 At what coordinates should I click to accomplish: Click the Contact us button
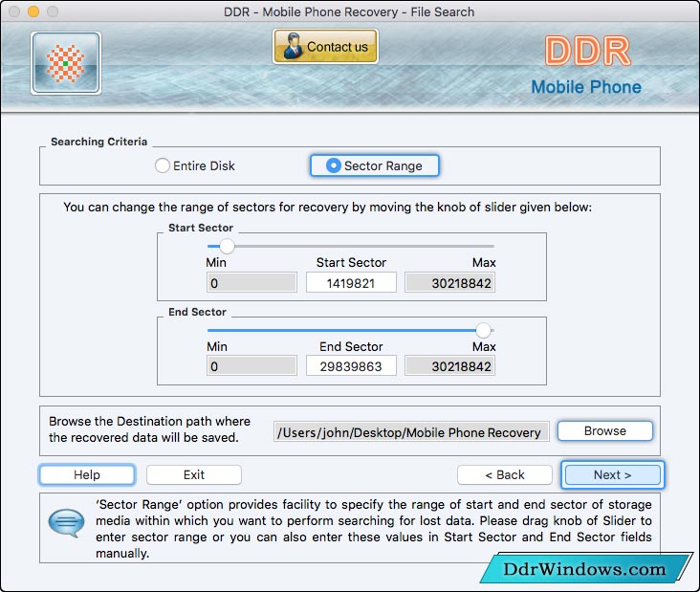(x=325, y=47)
